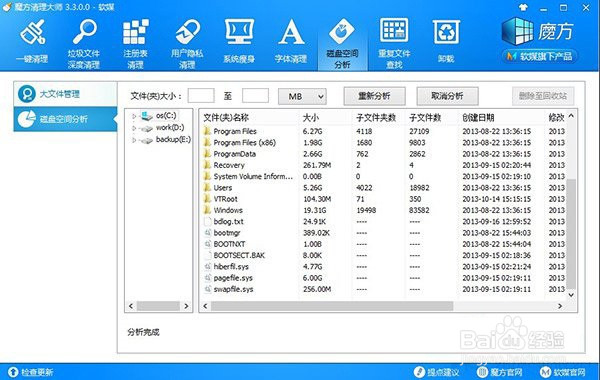Open 用户隐私清理 tool
The height and width of the screenshot is (380, 600).
point(187,43)
